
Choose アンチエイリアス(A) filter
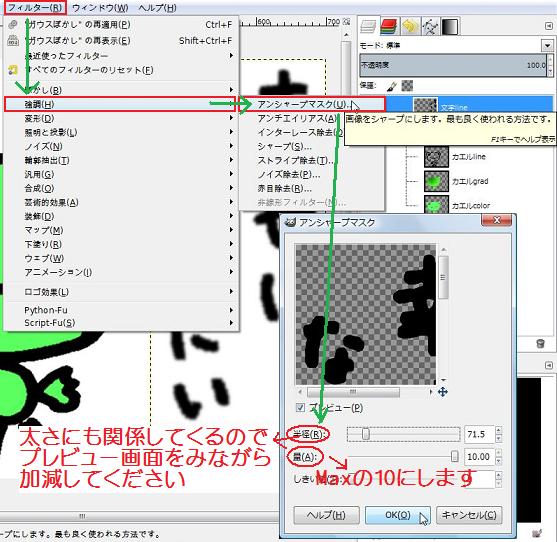tap(297, 118)
